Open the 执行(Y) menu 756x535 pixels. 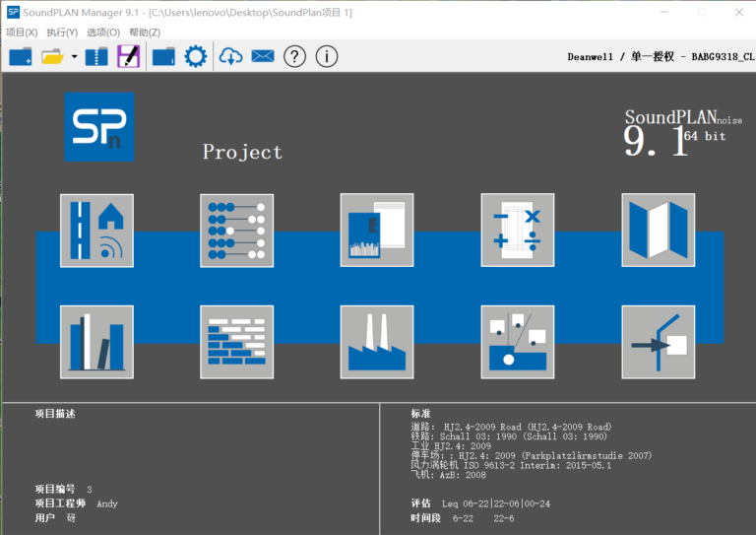point(62,33)
